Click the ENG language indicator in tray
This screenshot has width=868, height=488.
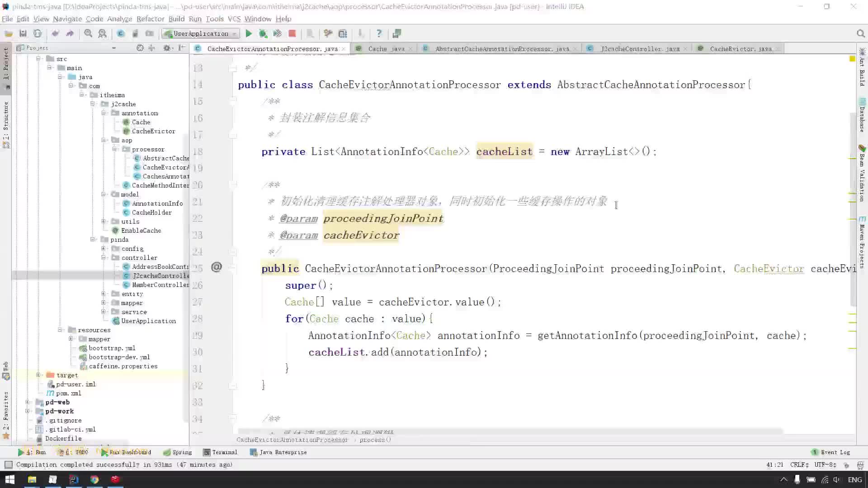coord(854,480)
